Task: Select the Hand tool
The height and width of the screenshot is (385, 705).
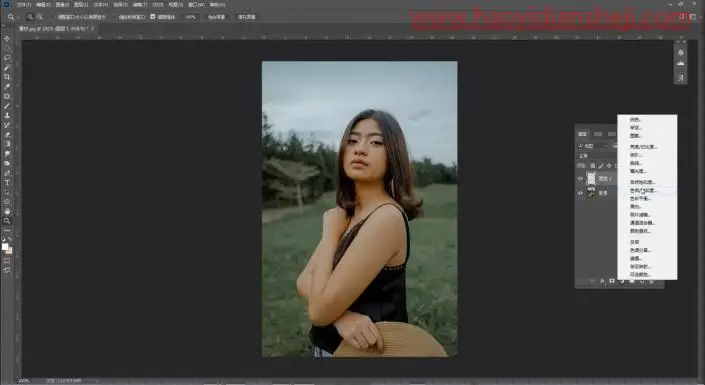Action: click(7, 211)
